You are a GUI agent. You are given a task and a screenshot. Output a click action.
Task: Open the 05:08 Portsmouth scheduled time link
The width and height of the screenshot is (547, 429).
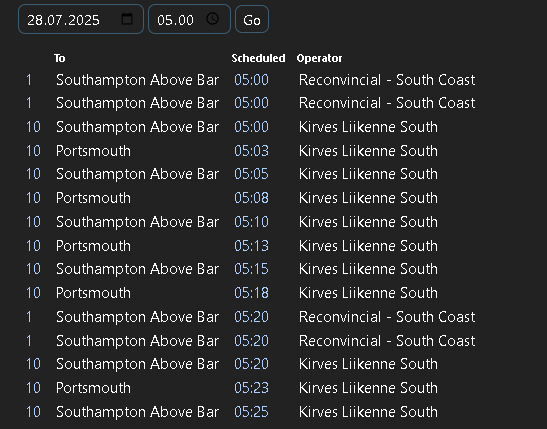pos(251,198)
